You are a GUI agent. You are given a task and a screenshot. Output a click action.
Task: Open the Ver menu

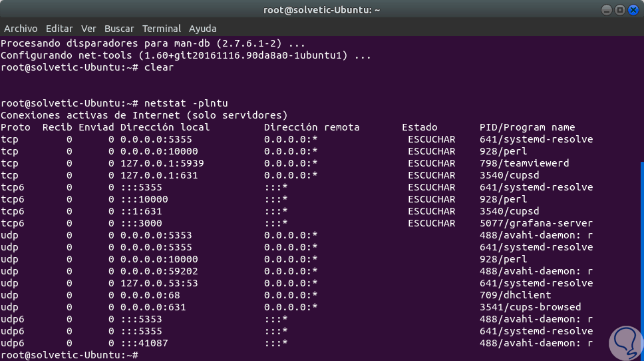tap(88, 29)
